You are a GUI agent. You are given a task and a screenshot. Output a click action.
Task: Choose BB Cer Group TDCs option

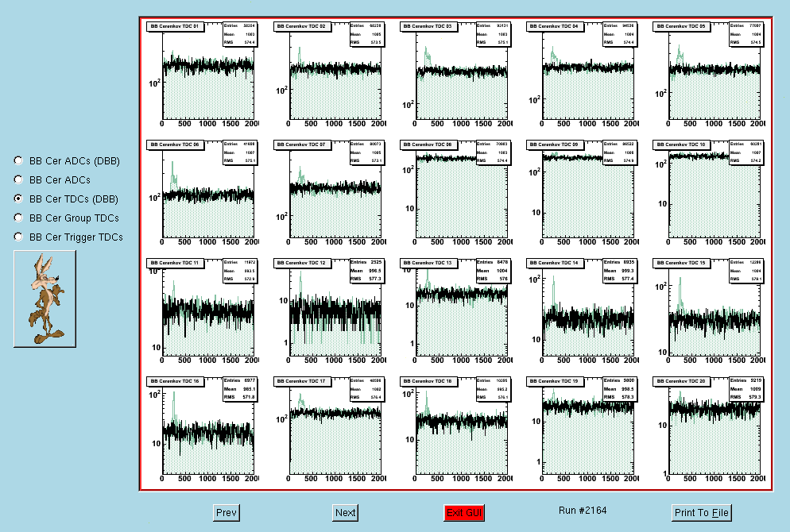point(18,218)
